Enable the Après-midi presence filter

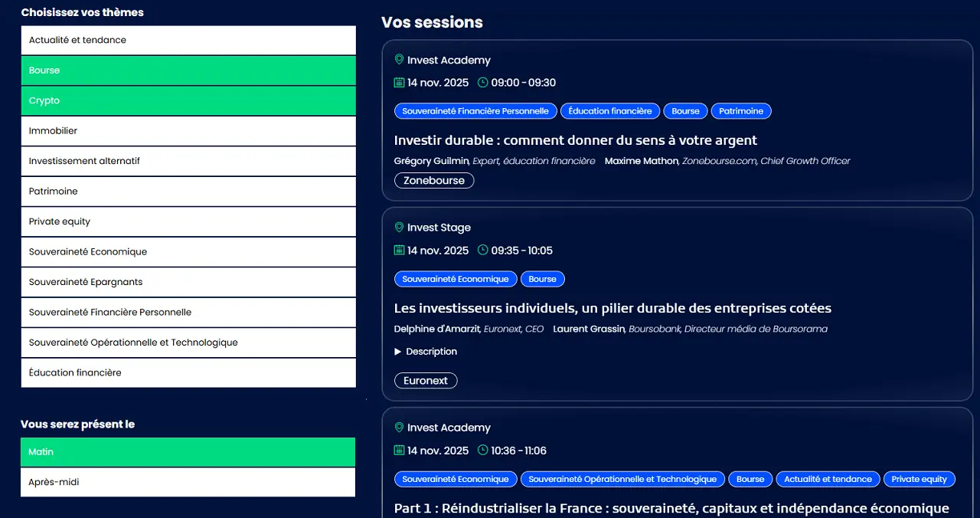[x=188, y=482]
